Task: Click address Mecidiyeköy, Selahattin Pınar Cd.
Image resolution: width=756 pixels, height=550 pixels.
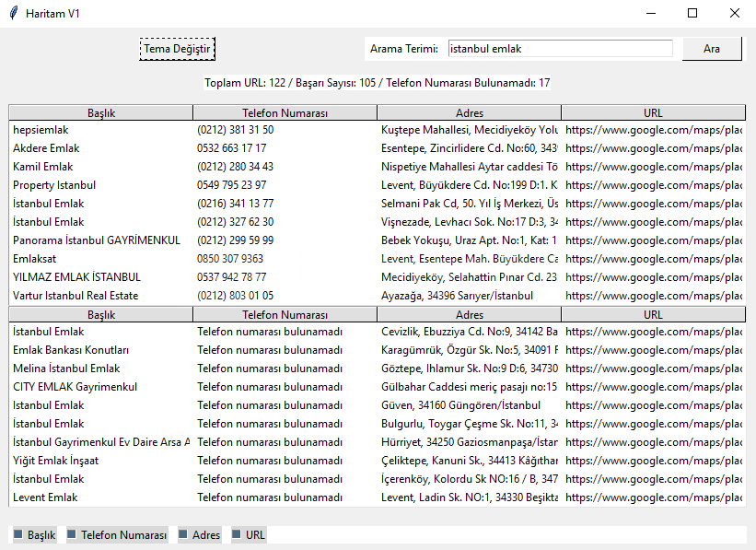Action: click(470, 277)
